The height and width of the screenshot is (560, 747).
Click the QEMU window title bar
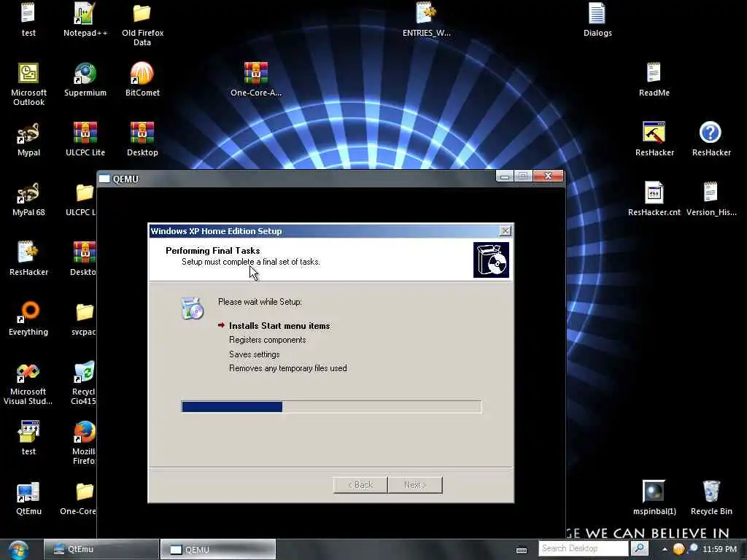[x=295, y=179]
